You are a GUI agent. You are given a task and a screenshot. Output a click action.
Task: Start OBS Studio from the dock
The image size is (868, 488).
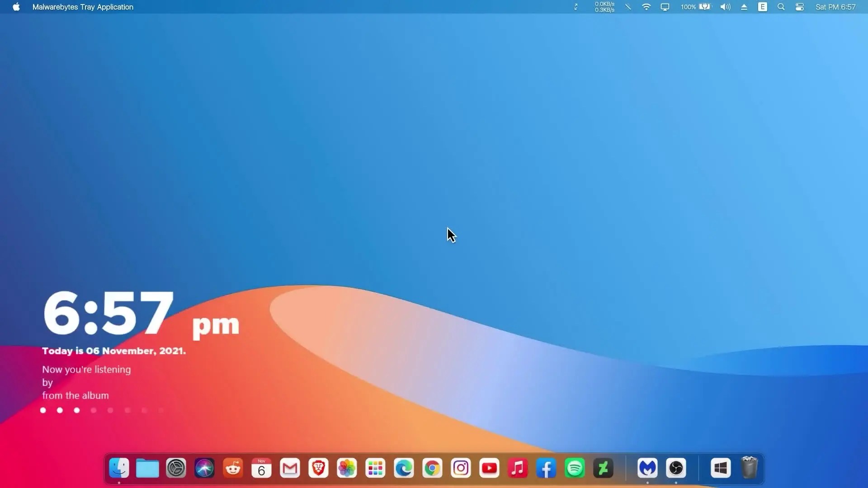(676, 468)
